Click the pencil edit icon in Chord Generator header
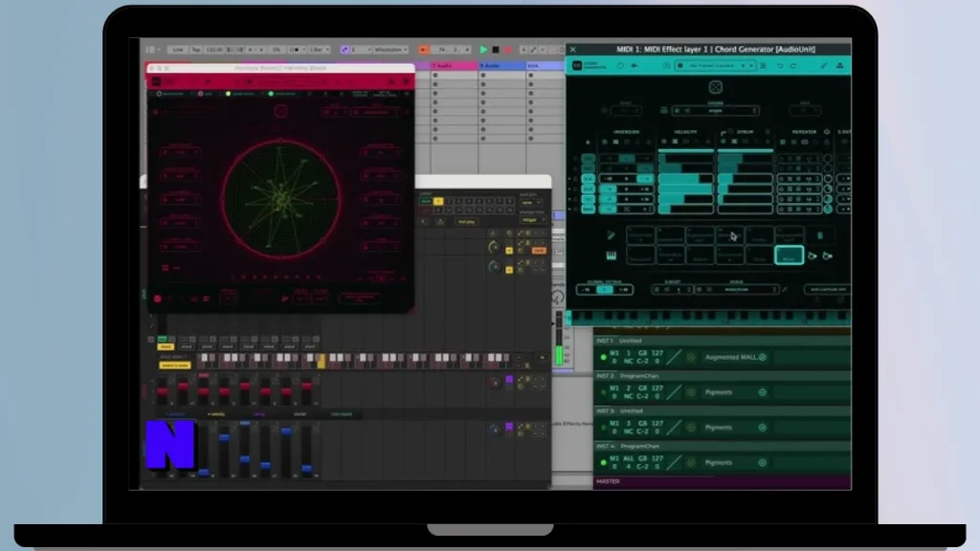 point(824,66)
